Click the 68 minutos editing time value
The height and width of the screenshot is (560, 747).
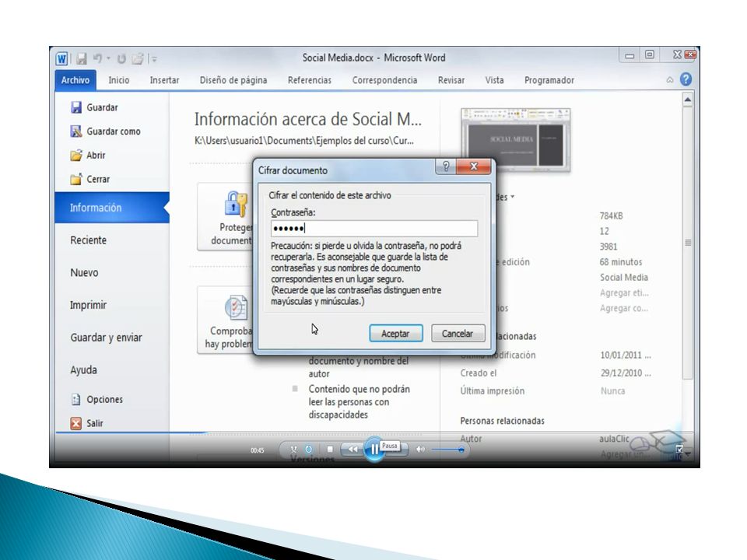click(x=621, y=262)
